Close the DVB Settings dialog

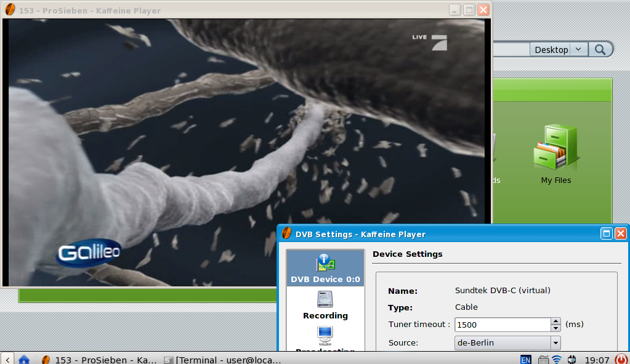pyautogui.click(x=621, y=233)
